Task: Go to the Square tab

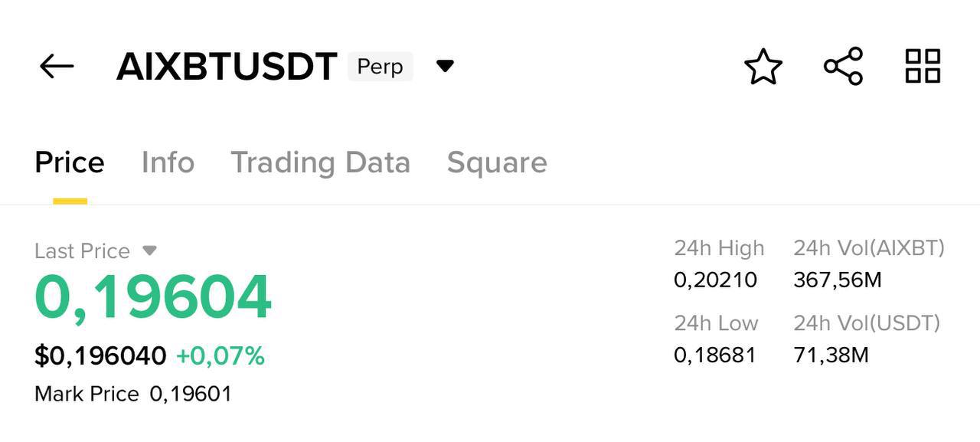Action: coord(497,163)
